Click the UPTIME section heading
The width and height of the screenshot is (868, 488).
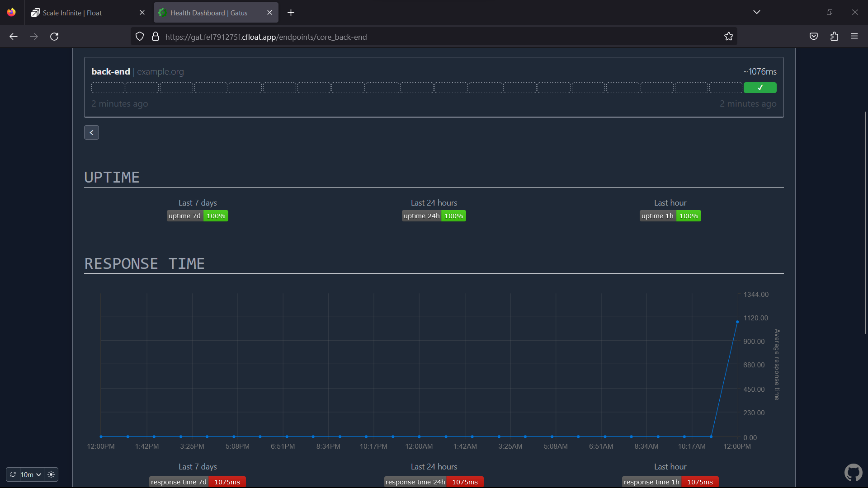112,178
